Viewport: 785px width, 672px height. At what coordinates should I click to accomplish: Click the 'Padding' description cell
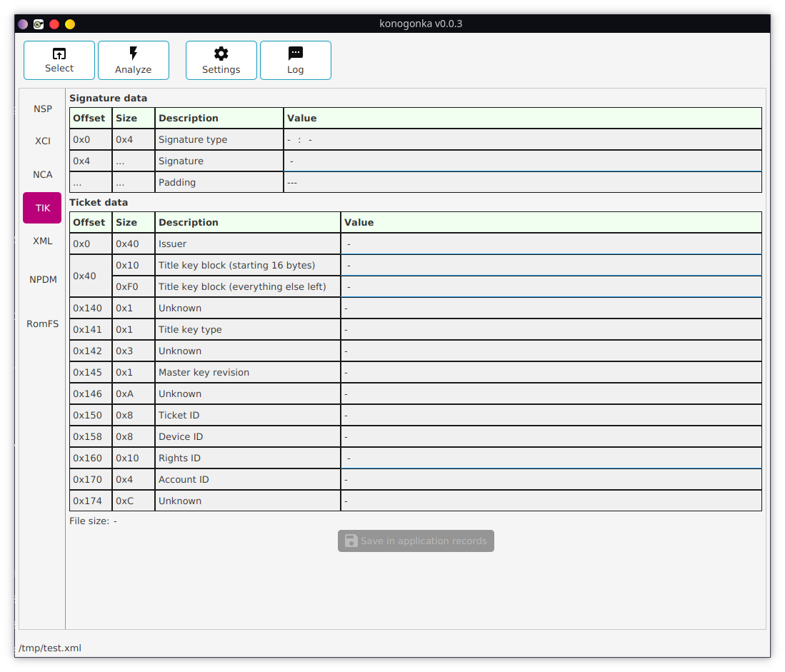219,183
